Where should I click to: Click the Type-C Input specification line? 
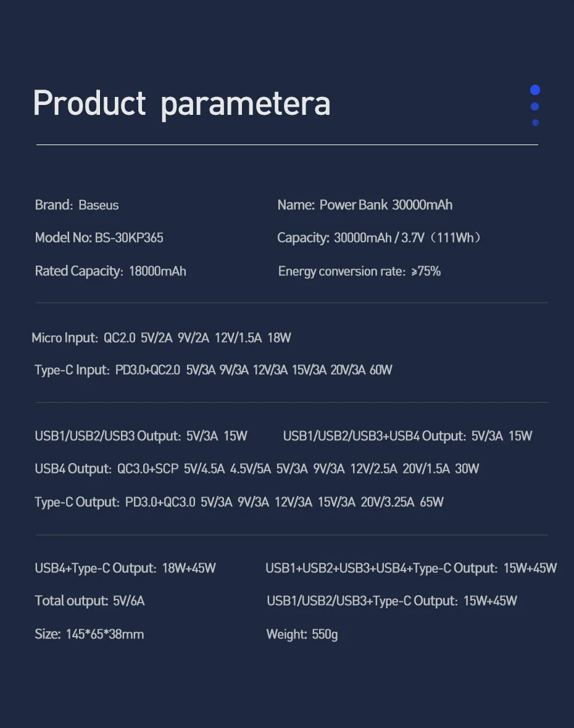(213, 370)
